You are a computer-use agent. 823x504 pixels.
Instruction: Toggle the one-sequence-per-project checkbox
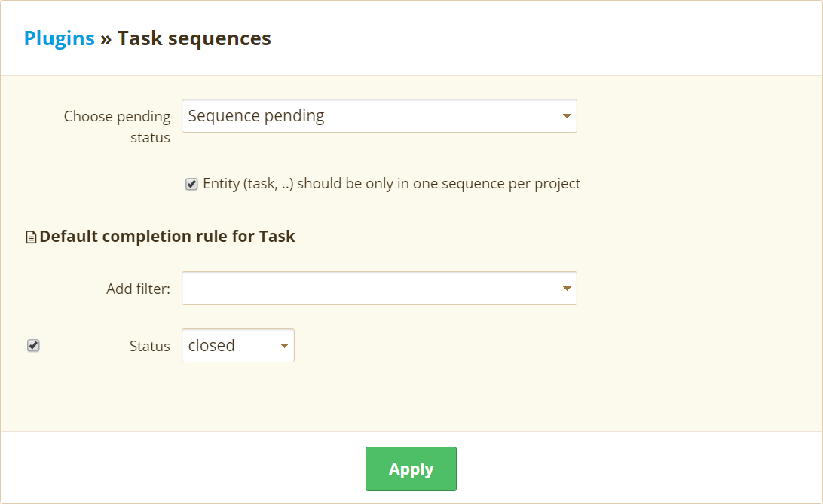pos(191,184)
